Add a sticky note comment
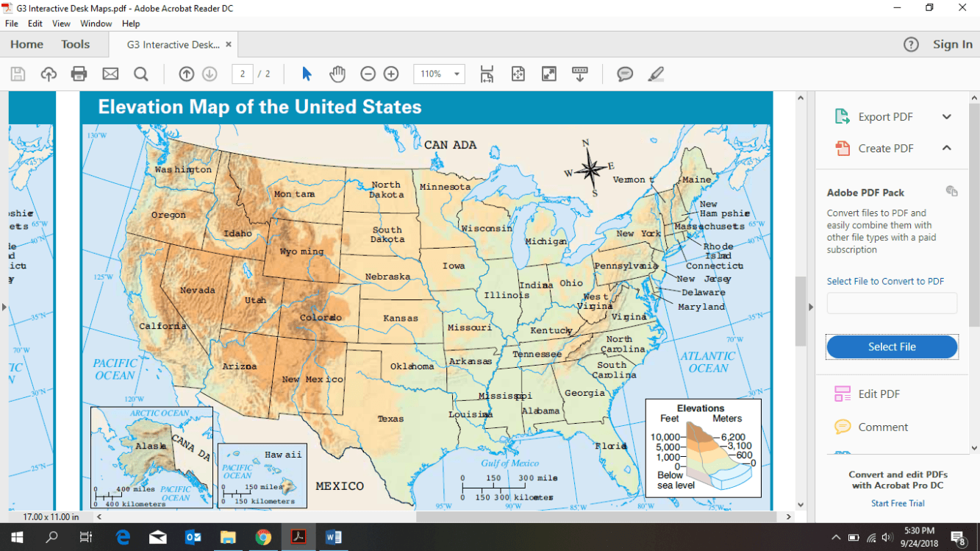 [x=625, y=74]
